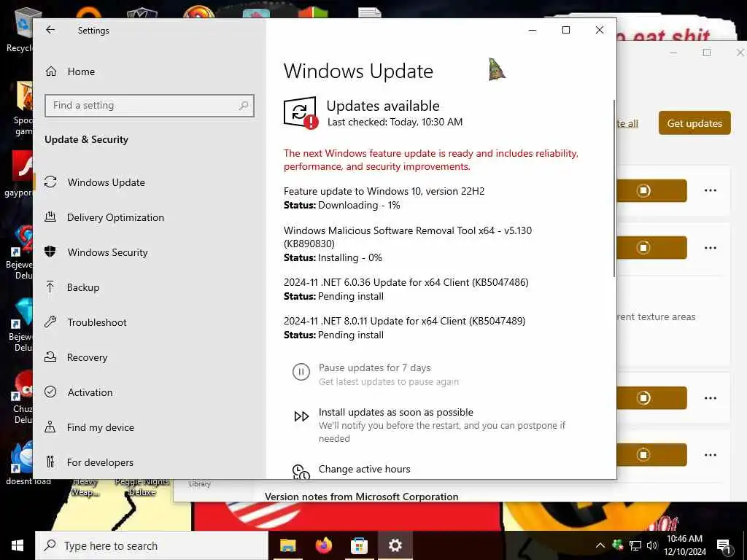Click the Feature update to Windows 10 22H2 text

click(x=384, y=192)
